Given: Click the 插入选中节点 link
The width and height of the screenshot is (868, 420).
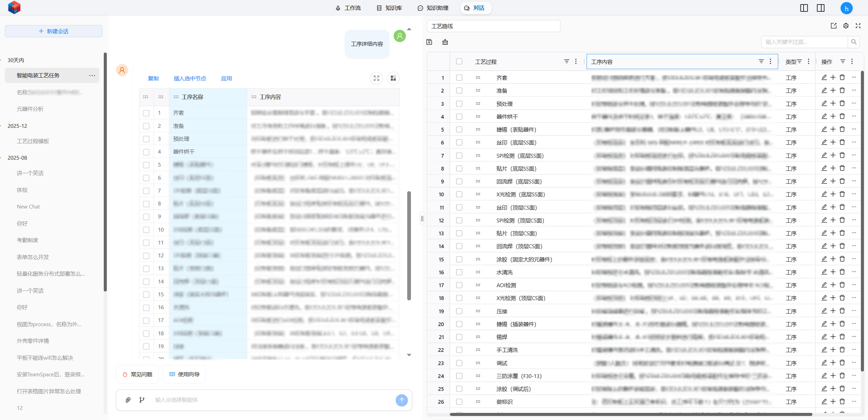Looking at the screenshot, I should pyautogui.click(x=190, y=78).
